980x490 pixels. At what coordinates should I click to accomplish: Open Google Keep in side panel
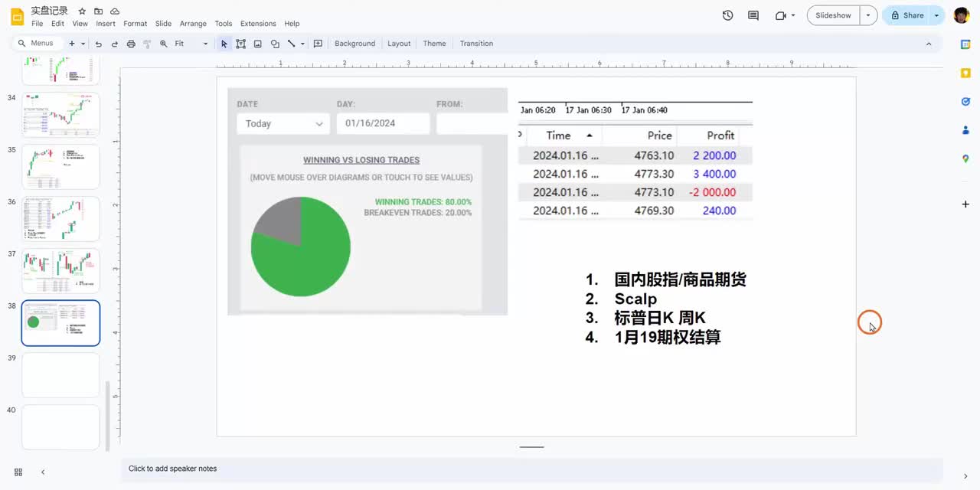pos(965,73)
